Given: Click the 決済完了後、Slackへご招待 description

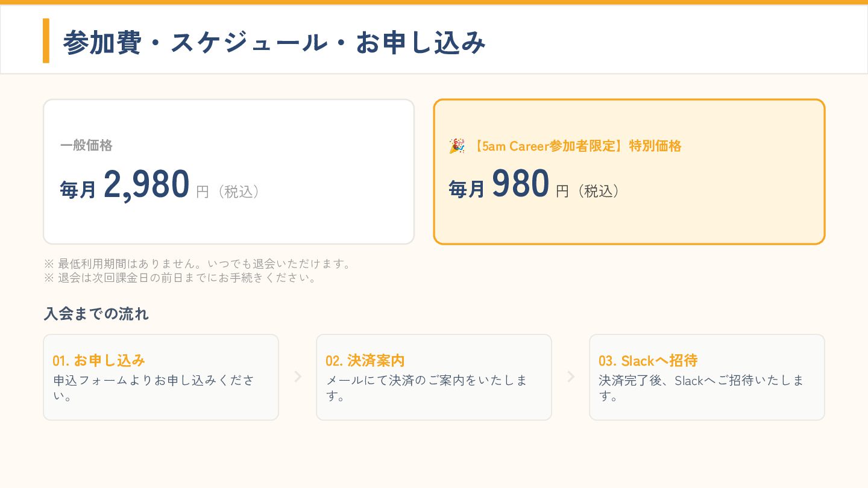Looking at the screenshot, I should coord(701,388).
